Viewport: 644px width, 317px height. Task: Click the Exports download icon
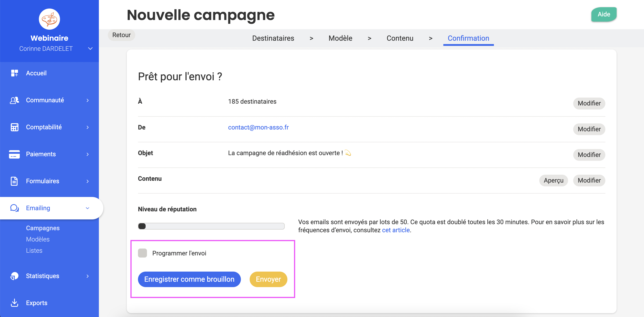click(x=15, y=303)
